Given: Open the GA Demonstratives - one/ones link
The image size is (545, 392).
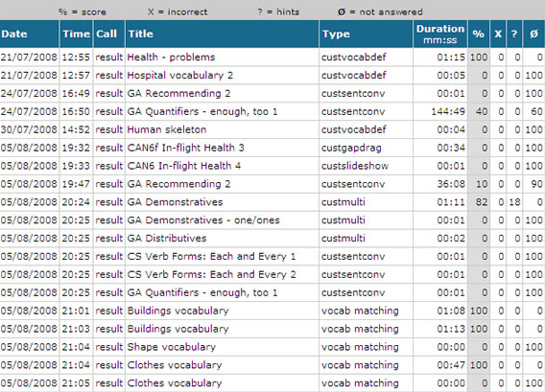Looking at the screenshot, I should pos(203,219).
